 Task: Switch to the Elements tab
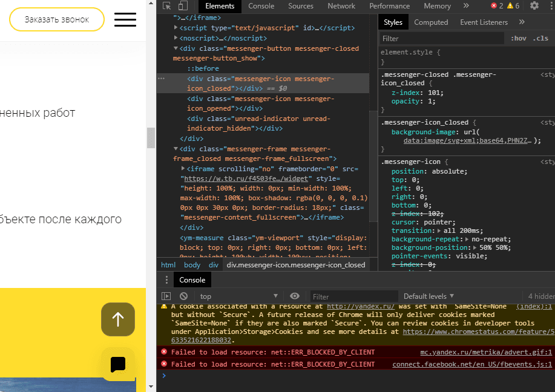coord(220,6)
